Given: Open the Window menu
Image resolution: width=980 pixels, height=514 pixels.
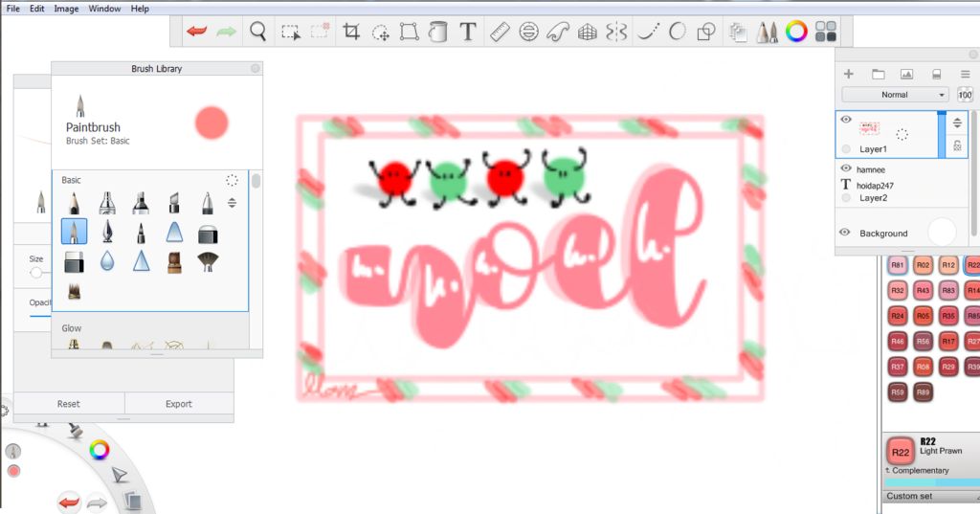Looking at the screenshot, I should (104, 9).
